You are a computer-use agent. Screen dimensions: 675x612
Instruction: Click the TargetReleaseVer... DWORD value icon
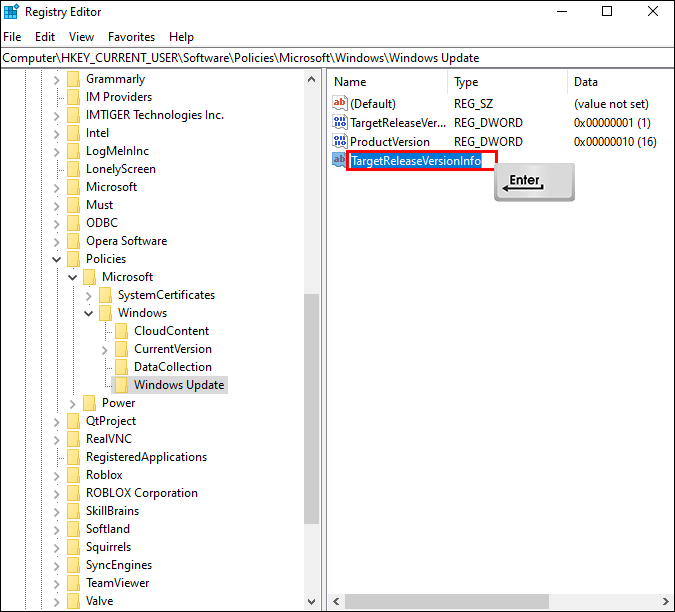(x=340, y=122)
